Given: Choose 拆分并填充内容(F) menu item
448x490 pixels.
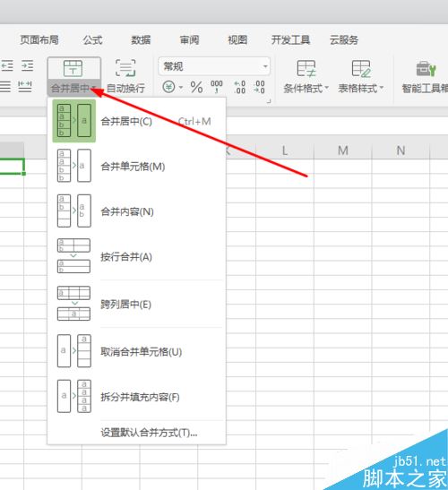Looking at the screenshot, I should [x=136, y=397].
